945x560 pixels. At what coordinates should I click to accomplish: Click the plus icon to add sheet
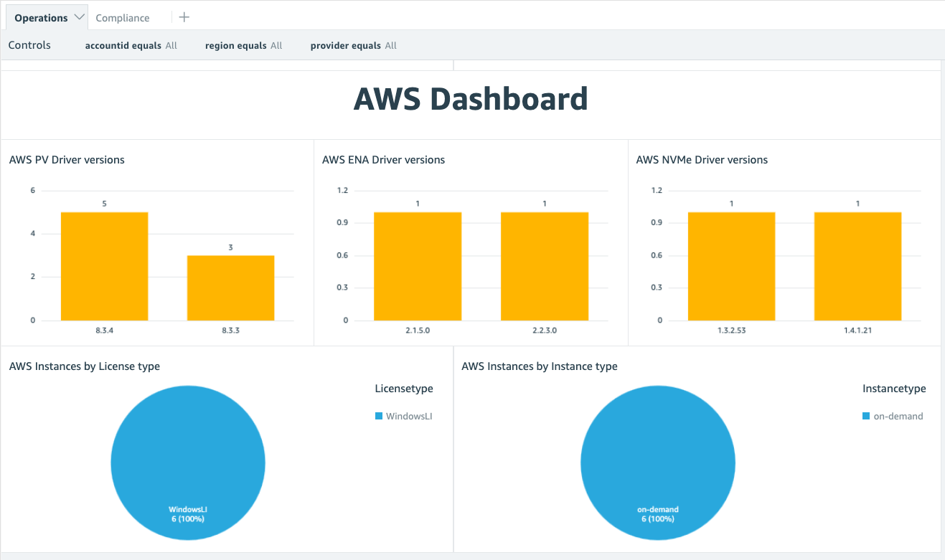[x=184, y=17]
